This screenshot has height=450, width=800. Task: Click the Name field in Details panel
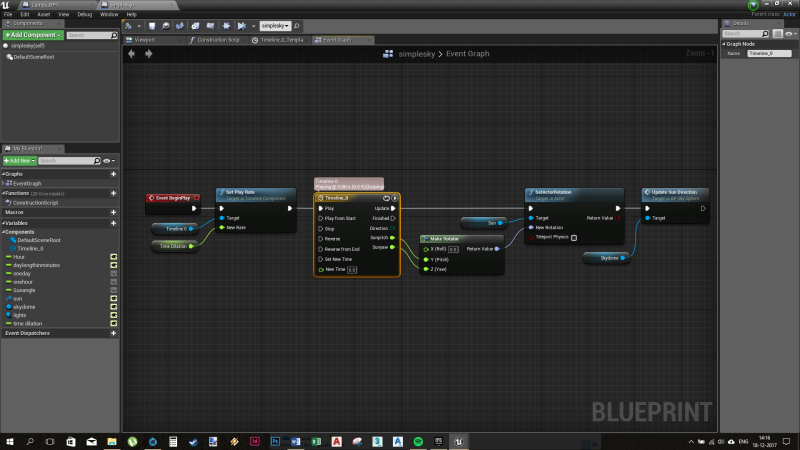coord(769,53)
